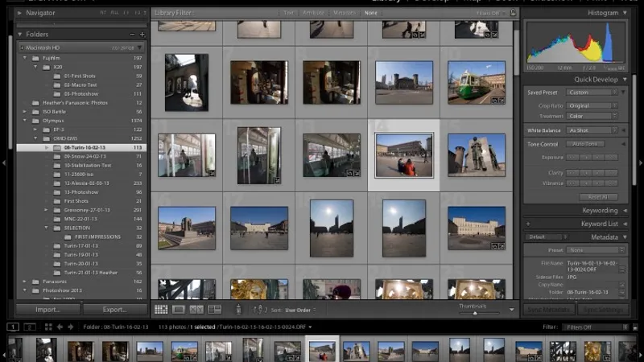Switch to Loupe view
This screenshot has height=362, width=644.
click(x=178, y=310)
